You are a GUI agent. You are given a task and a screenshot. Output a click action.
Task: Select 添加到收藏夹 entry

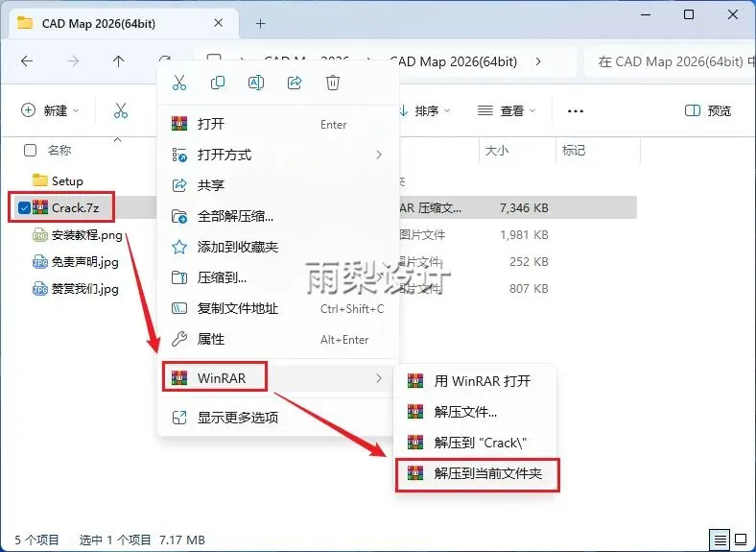278,247
